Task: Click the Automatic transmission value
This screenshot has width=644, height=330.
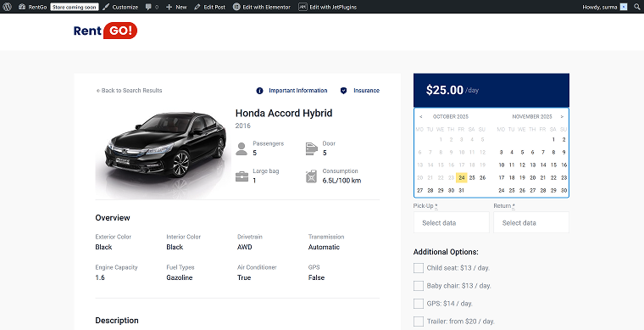Action: click(x=324, y=247)
